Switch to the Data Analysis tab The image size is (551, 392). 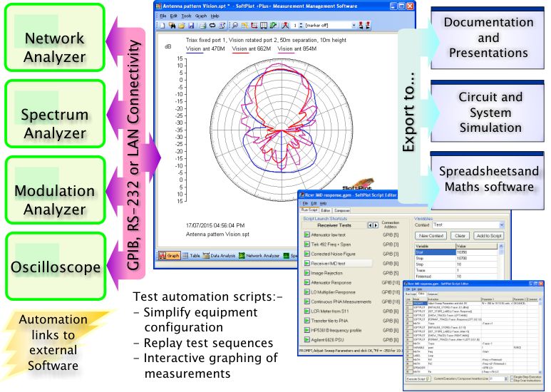pyautogui.click(x=219, y=256)
